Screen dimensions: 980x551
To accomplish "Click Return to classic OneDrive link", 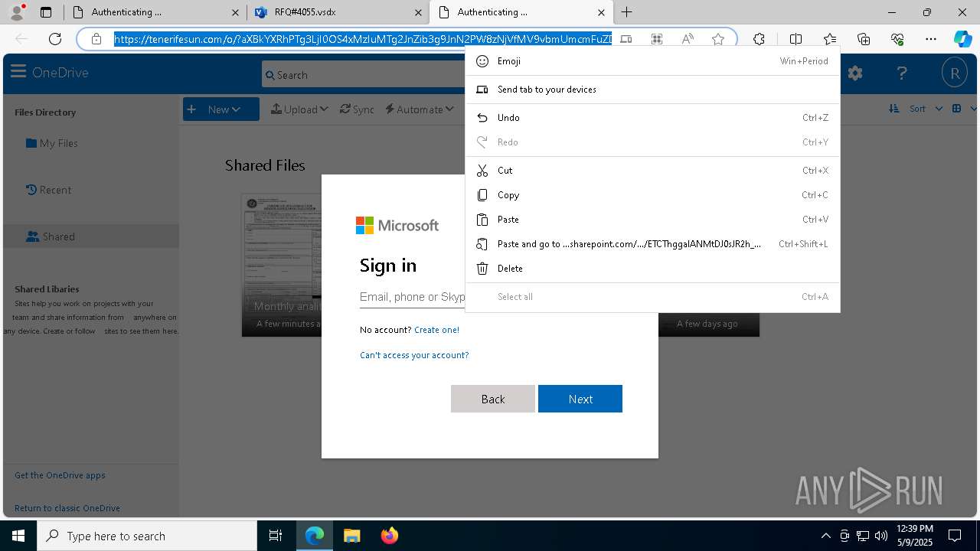I will (x=67, y=508).
